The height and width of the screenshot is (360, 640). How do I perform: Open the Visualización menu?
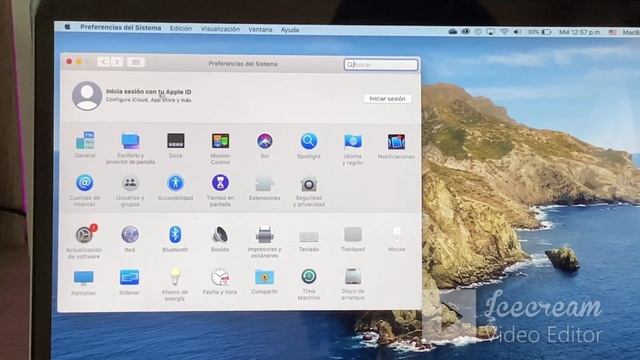[220, 29]
